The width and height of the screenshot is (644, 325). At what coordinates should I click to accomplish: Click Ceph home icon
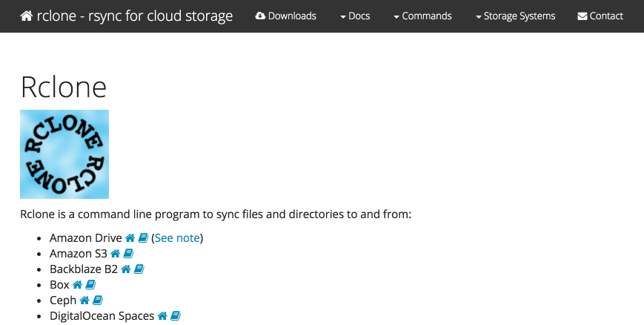pos(84,301)
